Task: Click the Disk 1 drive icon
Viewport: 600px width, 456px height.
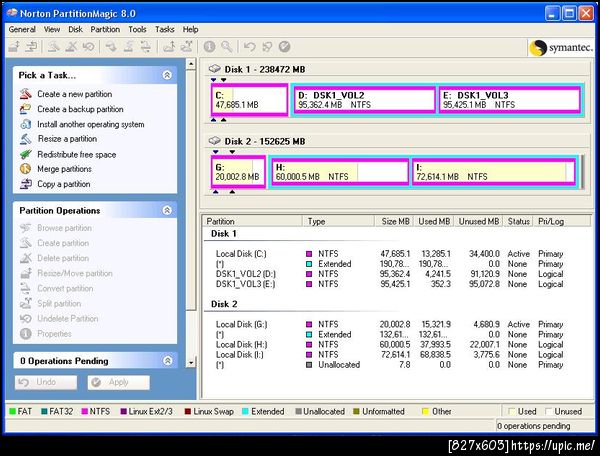Action: coord(215,69)
